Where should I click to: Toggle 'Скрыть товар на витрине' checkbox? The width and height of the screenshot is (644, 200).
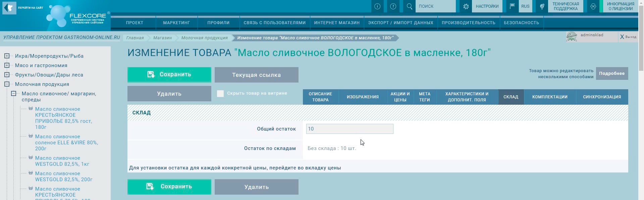(x=220, y=94)
